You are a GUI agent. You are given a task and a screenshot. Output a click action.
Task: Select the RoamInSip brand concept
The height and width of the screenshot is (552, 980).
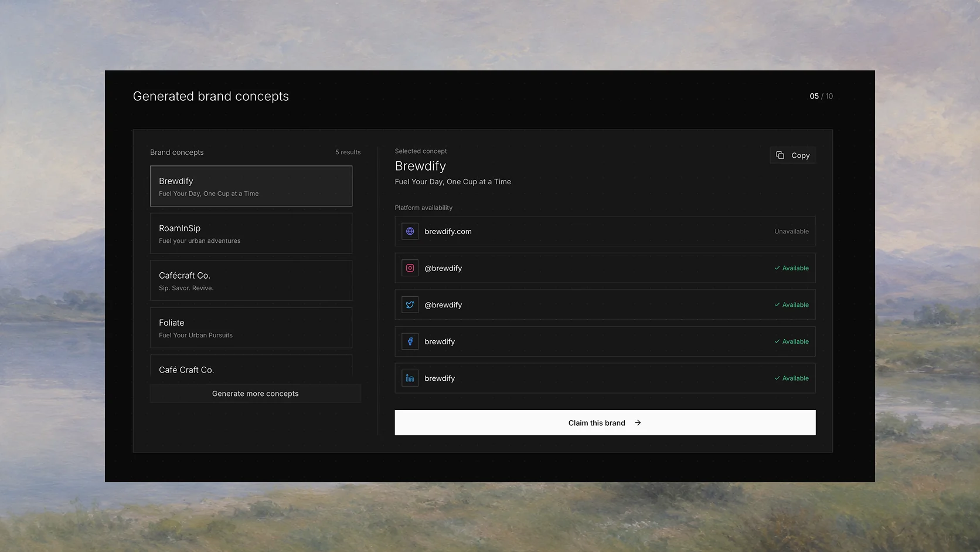pos(251,233)
